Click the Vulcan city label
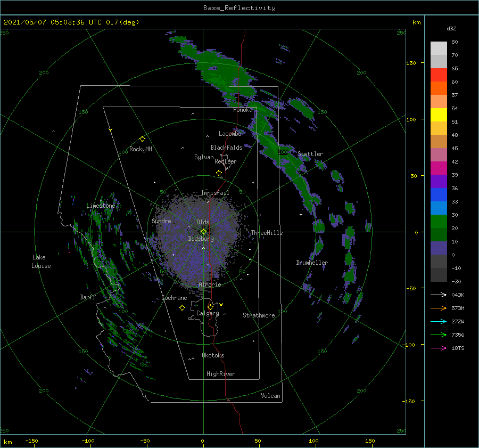Image resolution: width=479 pixels, height=448 pixels. [270, 395]
